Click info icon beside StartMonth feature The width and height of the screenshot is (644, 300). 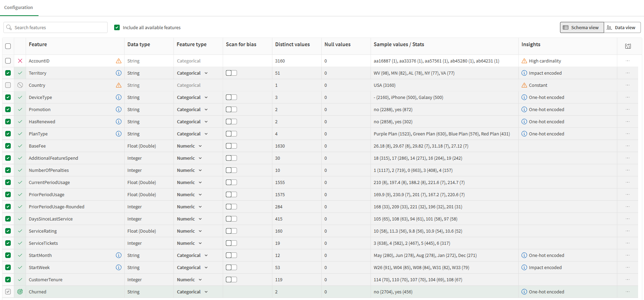[x=119, y=255]
